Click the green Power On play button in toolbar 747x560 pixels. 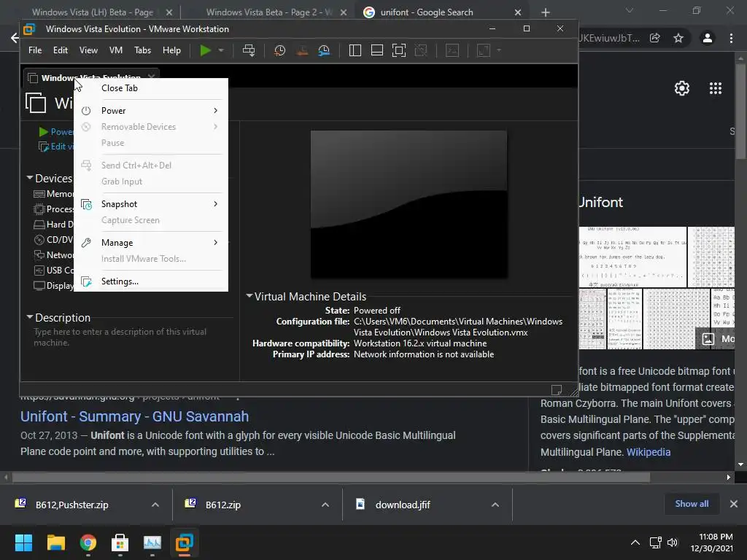click(x=205, y=50)
